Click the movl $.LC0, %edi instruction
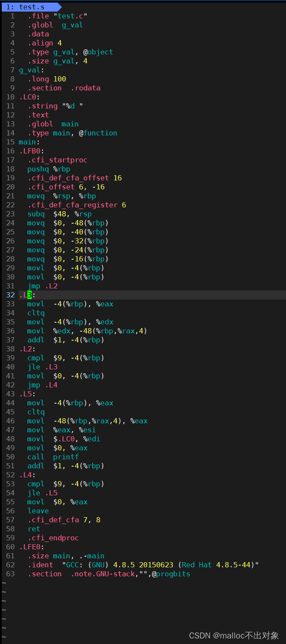286x644 pixels. (64, 439)
